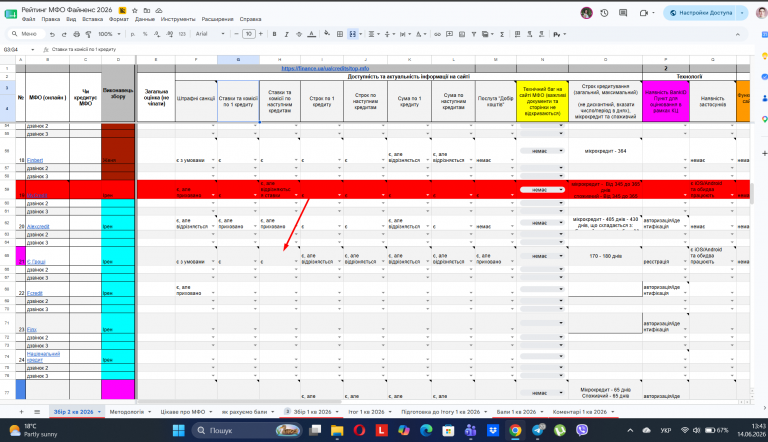Format selection as percent
Screen dimensions: 768x442
pyautogui.click(x=145, y=34)
